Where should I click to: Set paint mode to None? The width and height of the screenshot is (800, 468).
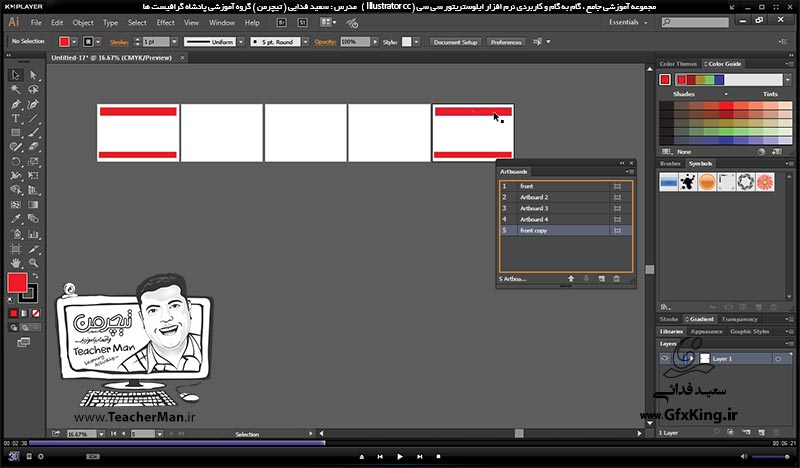tap(36, 313)
